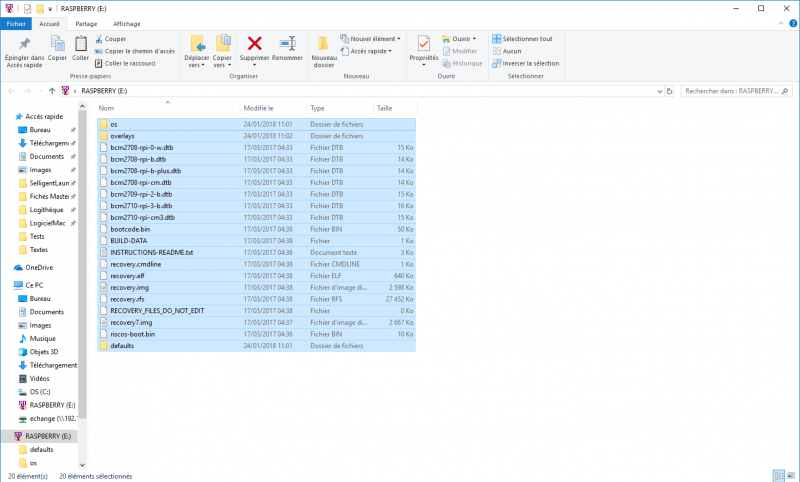Viewport: 800px width, 482px height.
Task: Click Aucun to deselect all
Action: tap(507, 51)
